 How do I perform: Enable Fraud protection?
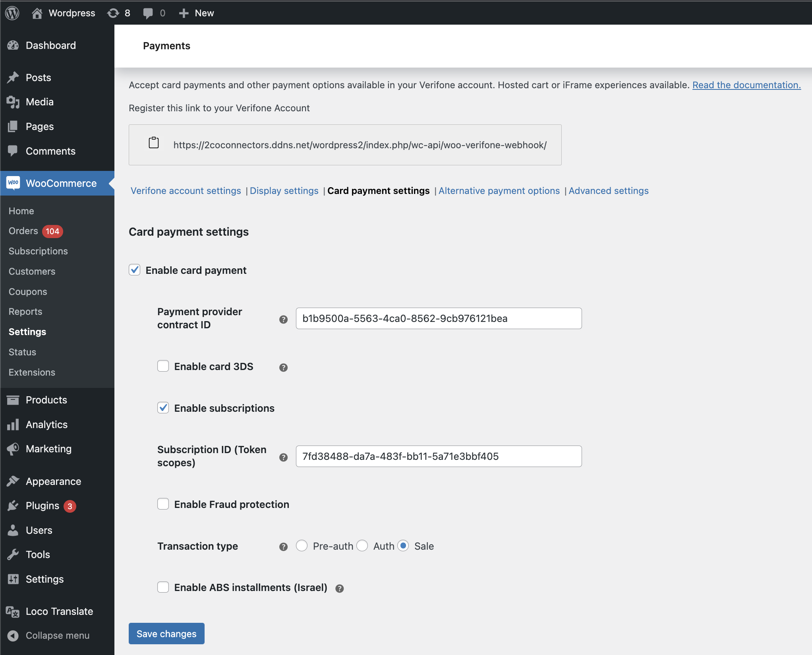click(163, 504)
